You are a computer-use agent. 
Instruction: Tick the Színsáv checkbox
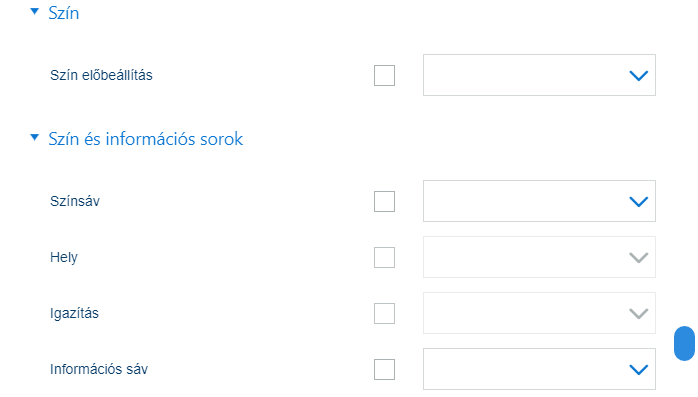point(384,201)
